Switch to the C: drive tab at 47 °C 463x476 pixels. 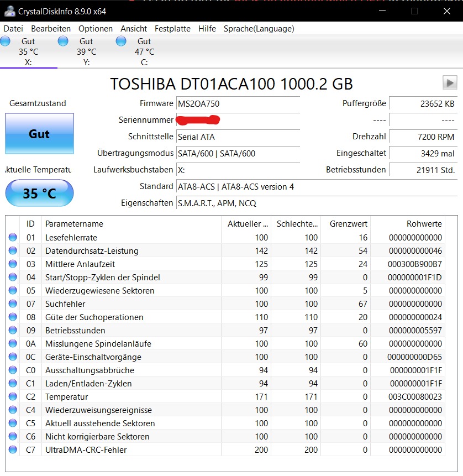(x=144, y=51)
